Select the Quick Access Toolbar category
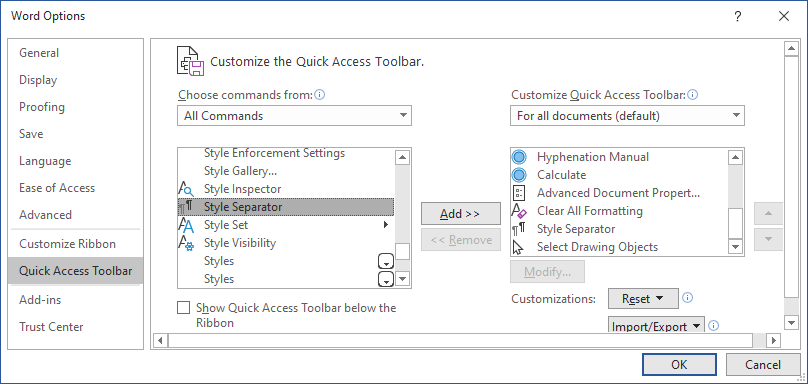 75,271
